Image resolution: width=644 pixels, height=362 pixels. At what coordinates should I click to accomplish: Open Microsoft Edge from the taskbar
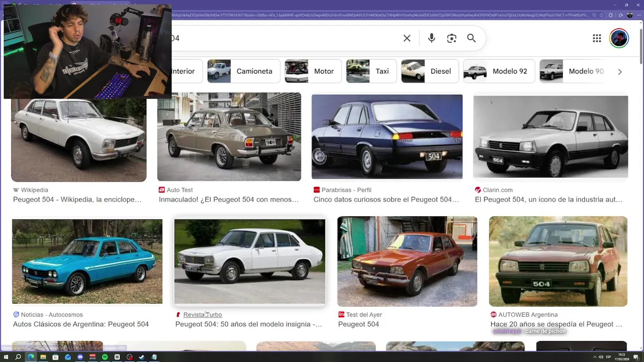[x=31, y=357]
